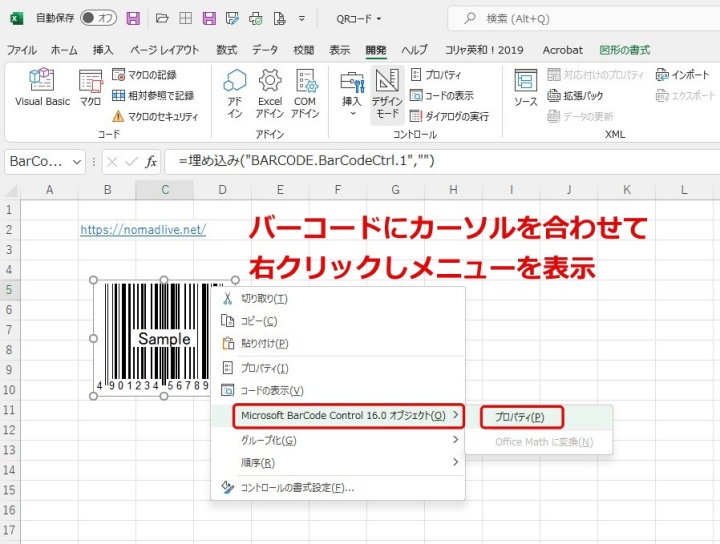Switch to the 挿入 ribbon tab
This screenshot has height=544, width=720.
[x=103, y=50]
